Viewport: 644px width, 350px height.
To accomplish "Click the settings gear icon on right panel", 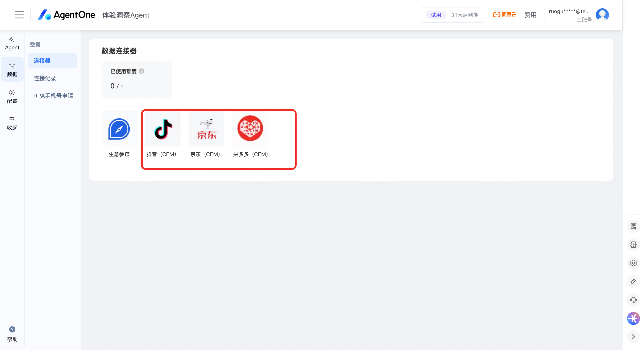I will pos(633,263).
